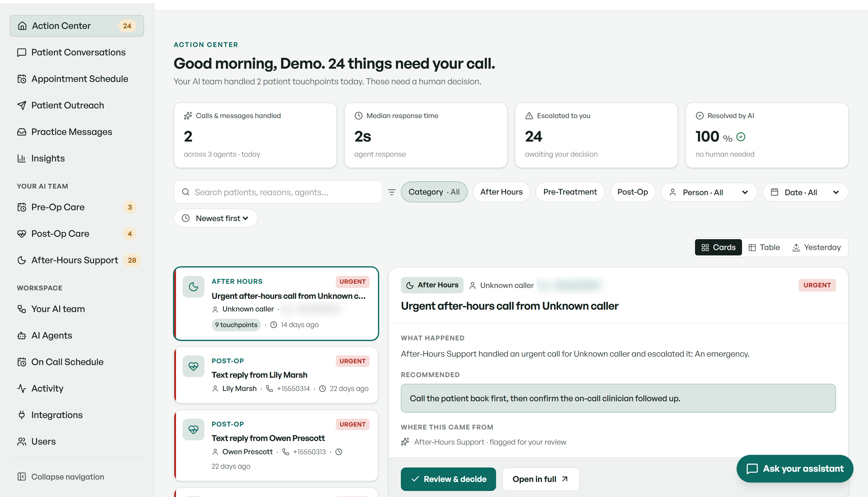Screen dimensions: 868x497
Task: Toggle the After Hours filter chip
Action: (501, 192)
